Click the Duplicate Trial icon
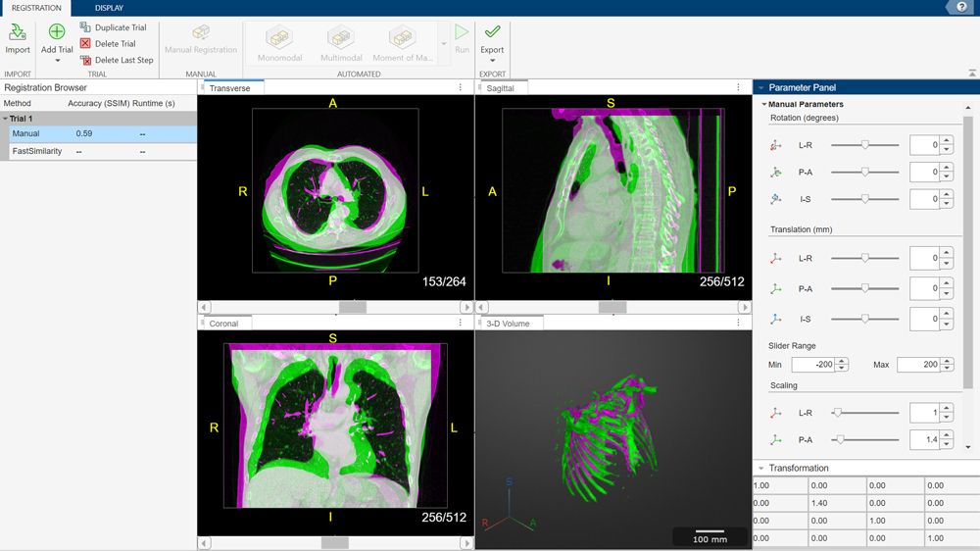Image resolution: width=980 pixels, height=551 pixels. pos(85,27)
